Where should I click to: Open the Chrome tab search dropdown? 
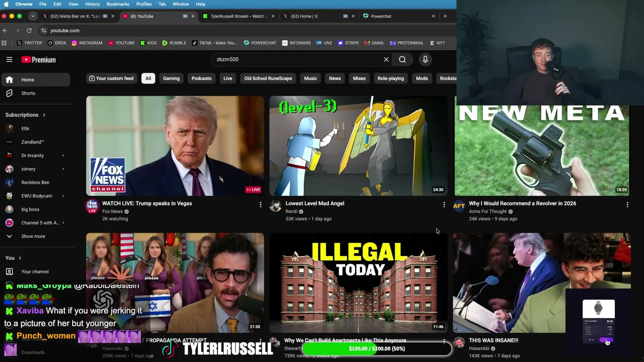click(33, 16)
